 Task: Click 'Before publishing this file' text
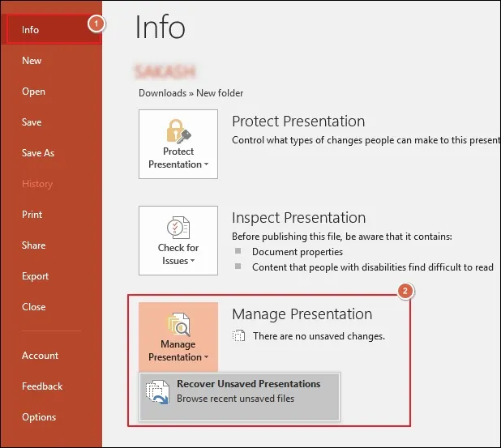pos(342,237)
